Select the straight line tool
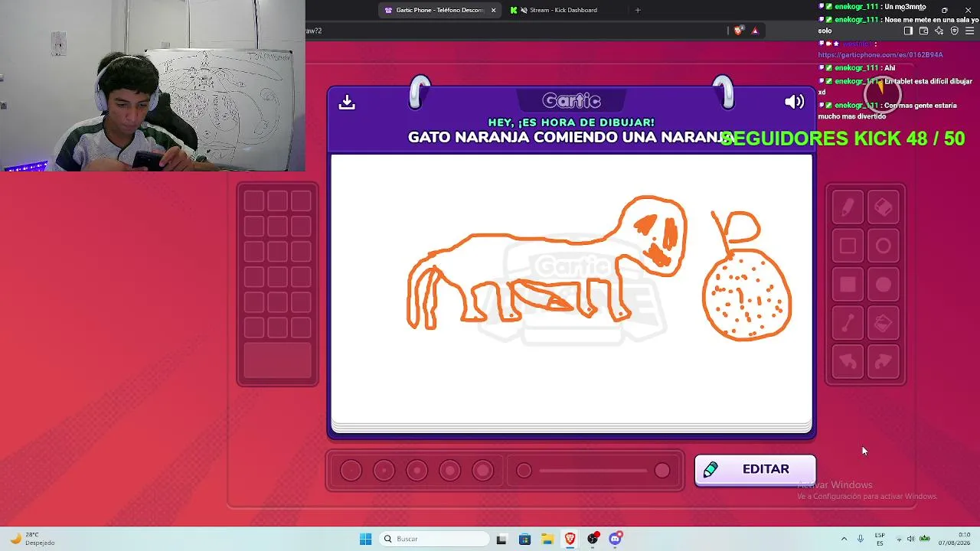Screen dimensions: 980x551 pyautogui.click(x=848, y=324)
